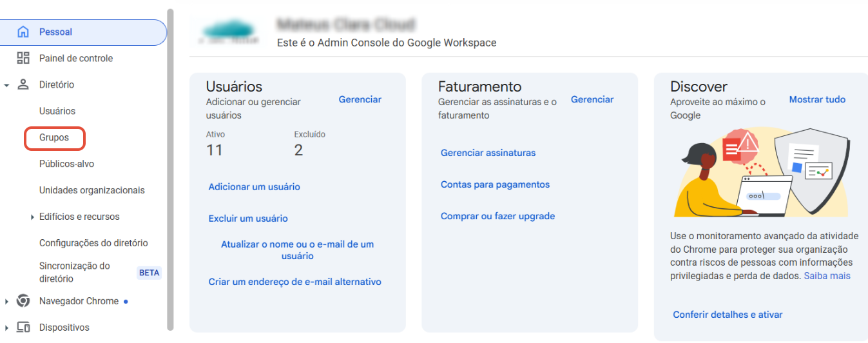
Task: Click the Ativo label
Action: [x=215, y=135]
